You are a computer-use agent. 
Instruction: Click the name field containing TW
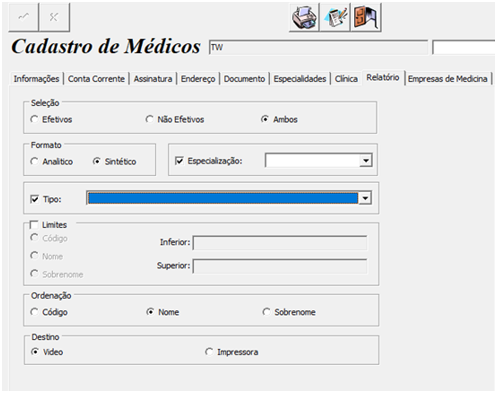pos(318,48)
